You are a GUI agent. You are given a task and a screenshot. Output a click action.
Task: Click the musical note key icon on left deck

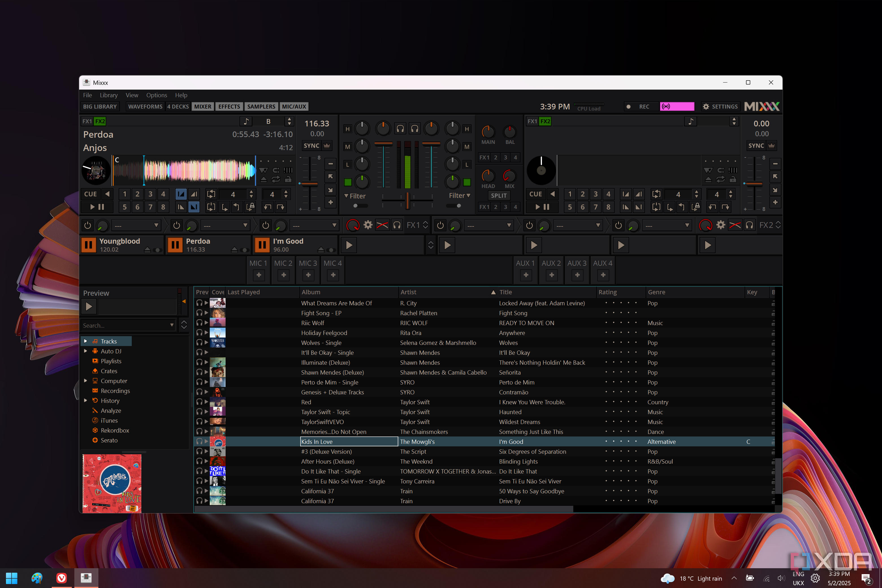246,121
